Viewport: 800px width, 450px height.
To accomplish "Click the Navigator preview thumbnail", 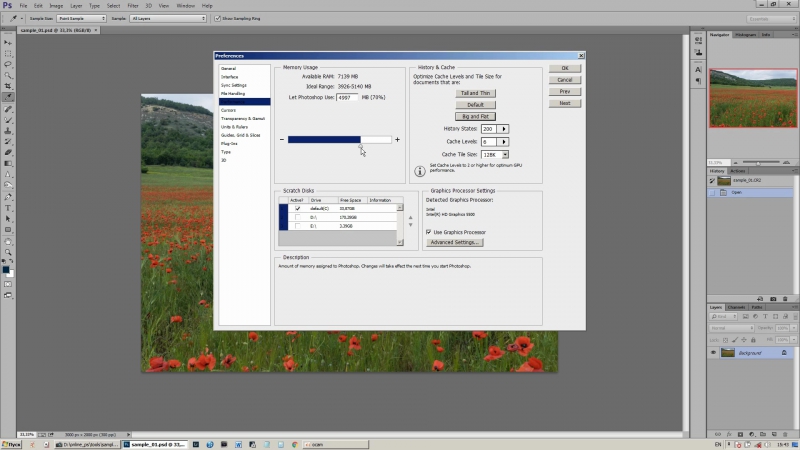I will pos(753,98).
